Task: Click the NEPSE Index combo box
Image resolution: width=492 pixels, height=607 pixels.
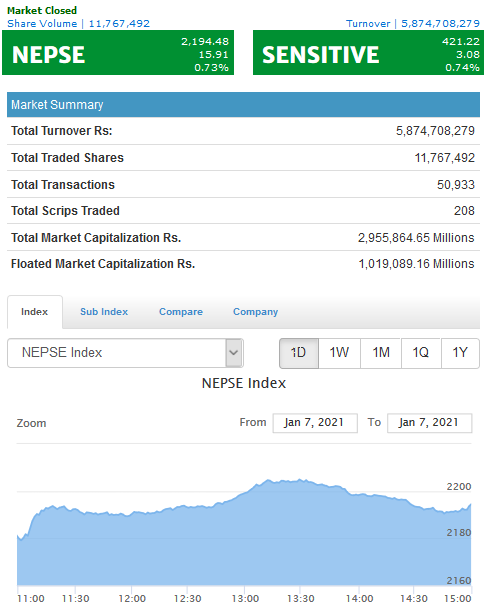Action: pyautogui.click(x=125, y=353)
